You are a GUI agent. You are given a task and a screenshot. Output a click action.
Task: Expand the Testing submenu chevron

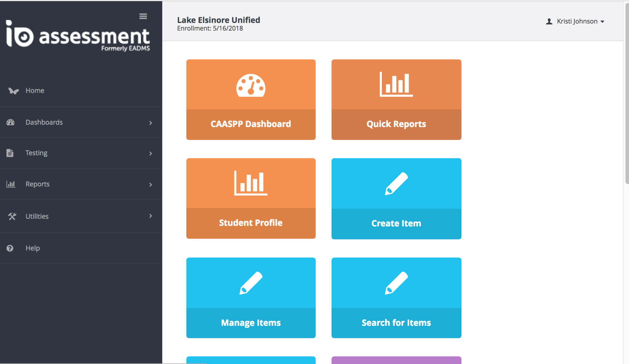(x=150, y=153)
